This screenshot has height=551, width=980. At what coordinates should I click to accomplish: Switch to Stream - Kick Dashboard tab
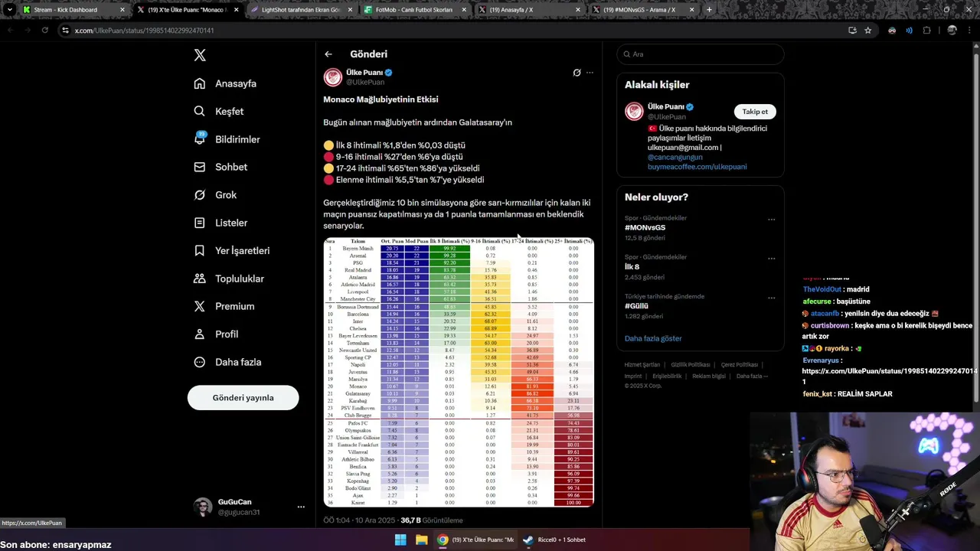[73, 10]
